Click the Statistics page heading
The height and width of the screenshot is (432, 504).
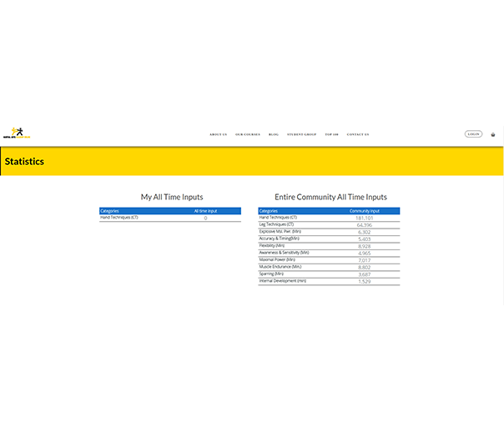[24, 162]
